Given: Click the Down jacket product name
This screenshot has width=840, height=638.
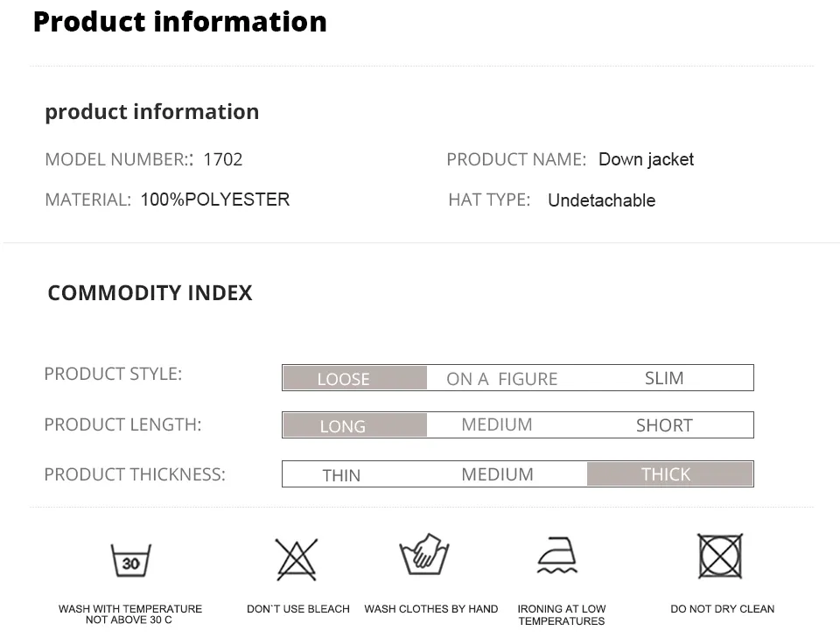Looking at the screenshot, I should (x=646, y=159).
